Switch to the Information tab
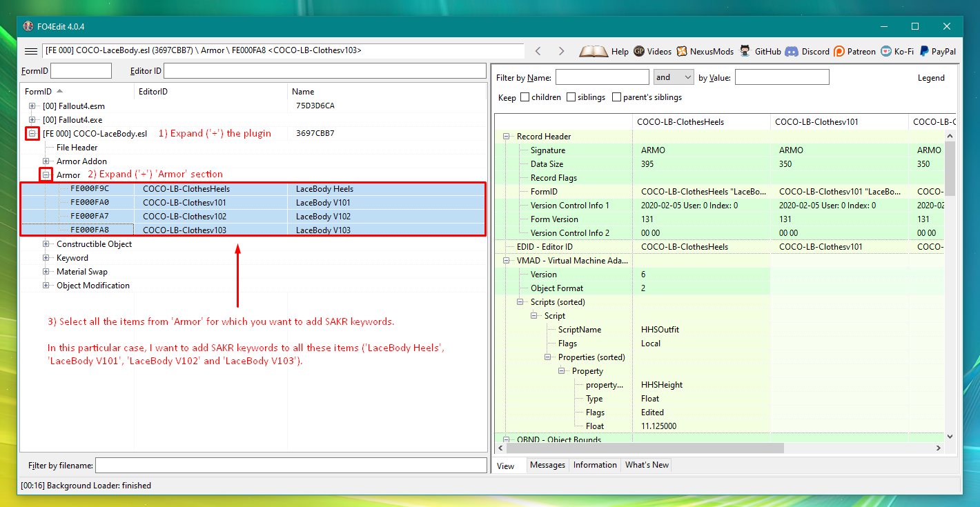Screen dimensions: 980x507 pyautogui.click(x=595, y=465)
